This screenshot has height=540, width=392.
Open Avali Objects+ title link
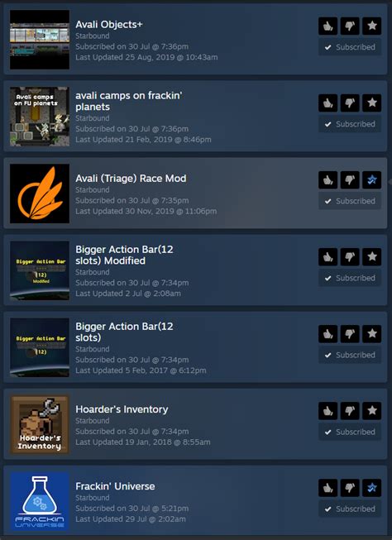click(x=109, y=25)
